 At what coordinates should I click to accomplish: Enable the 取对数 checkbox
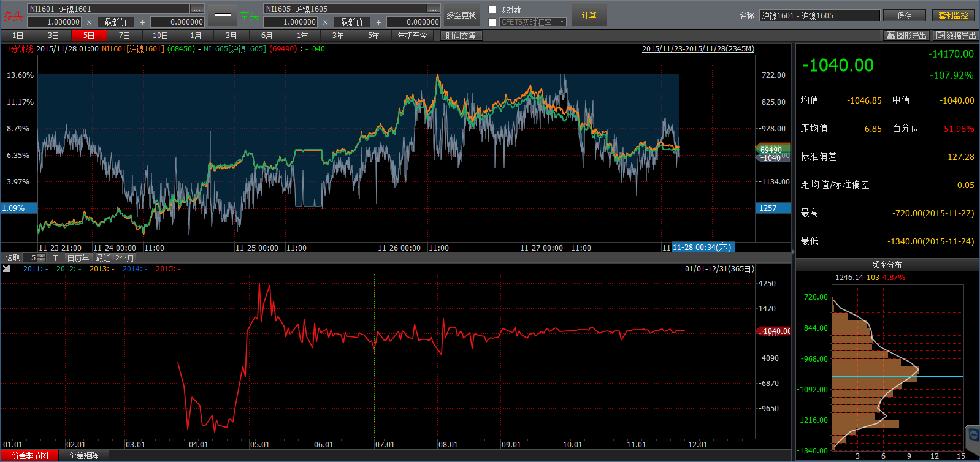[492, 10]
